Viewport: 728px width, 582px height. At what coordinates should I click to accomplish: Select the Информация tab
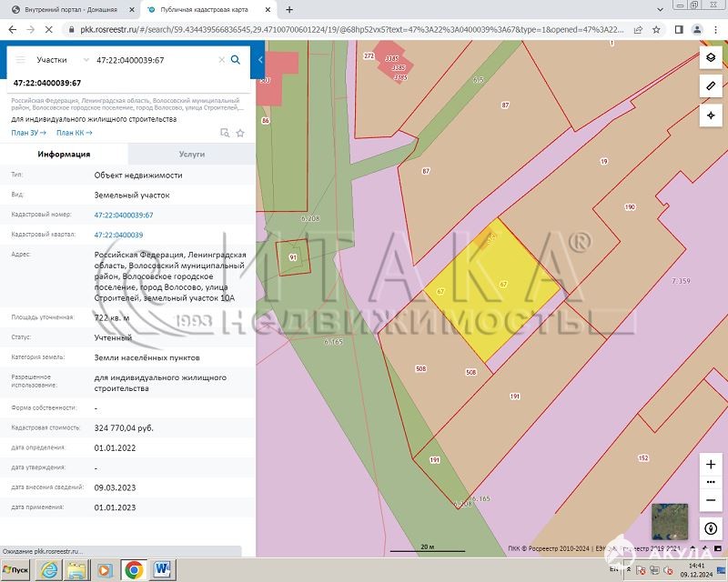click(64, 155)
